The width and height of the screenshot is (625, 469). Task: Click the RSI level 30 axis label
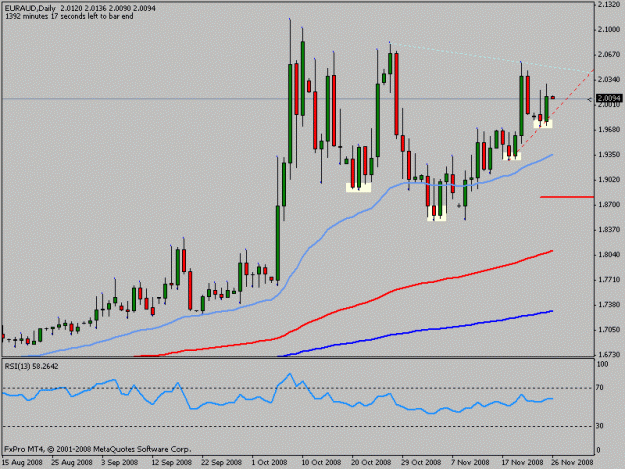tap(600, 426)
